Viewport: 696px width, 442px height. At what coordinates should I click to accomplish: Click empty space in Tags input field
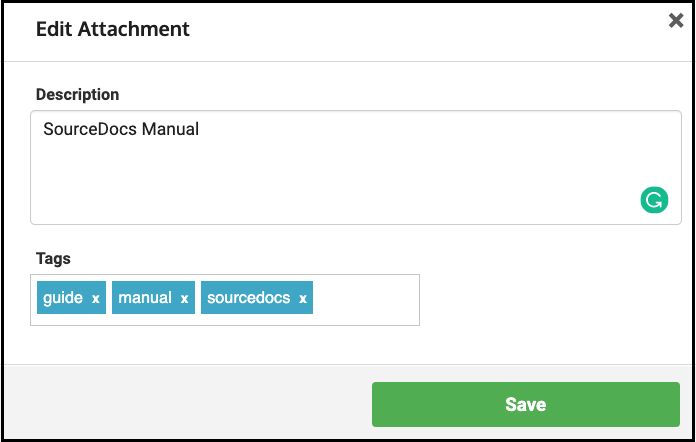click(x=366, y=300)
